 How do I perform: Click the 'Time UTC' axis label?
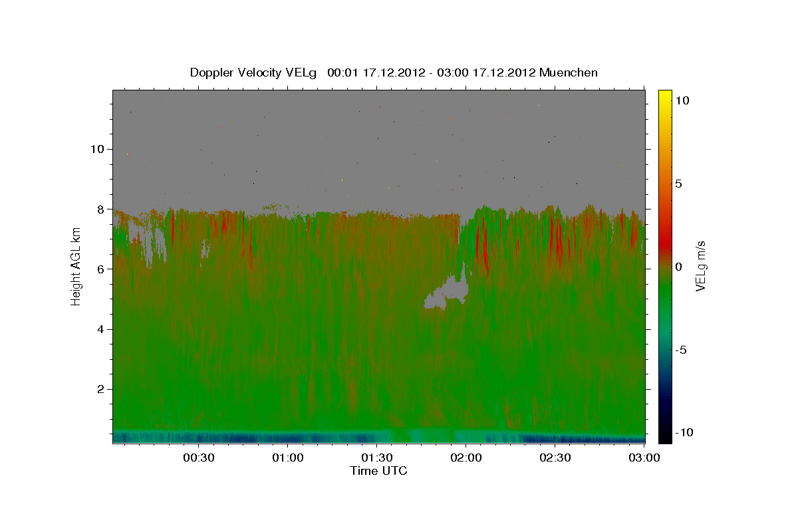pos(378,471)
